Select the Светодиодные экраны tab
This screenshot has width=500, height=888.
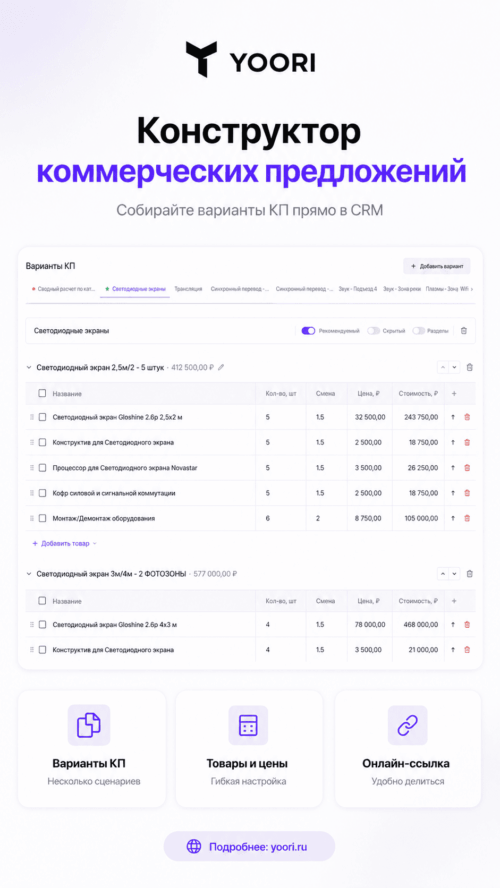tap(135, 289)
